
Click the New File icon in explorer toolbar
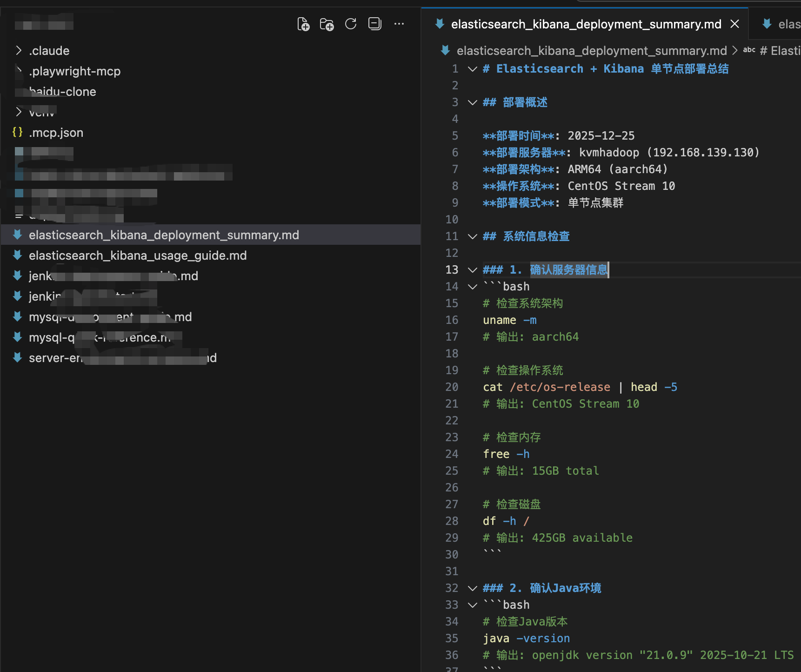pyautogui.click(x=303, y=24)
